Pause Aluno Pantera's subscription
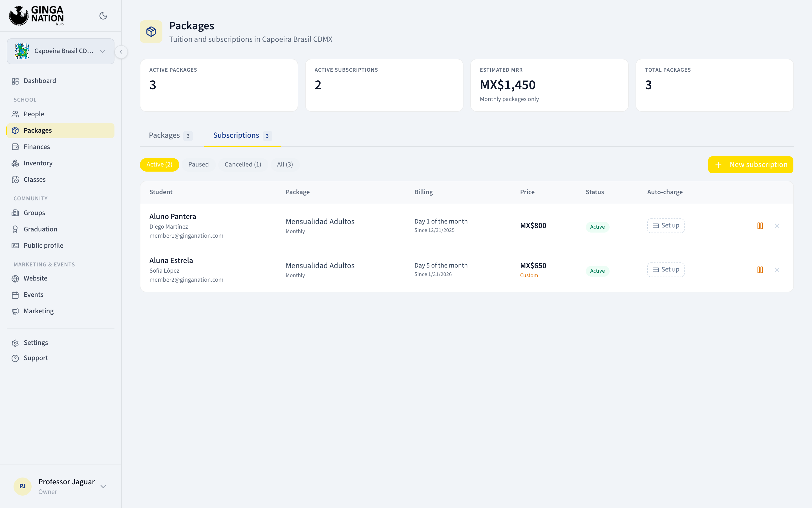The height and width of the screenshot is (508, 812). coord(760,226)
